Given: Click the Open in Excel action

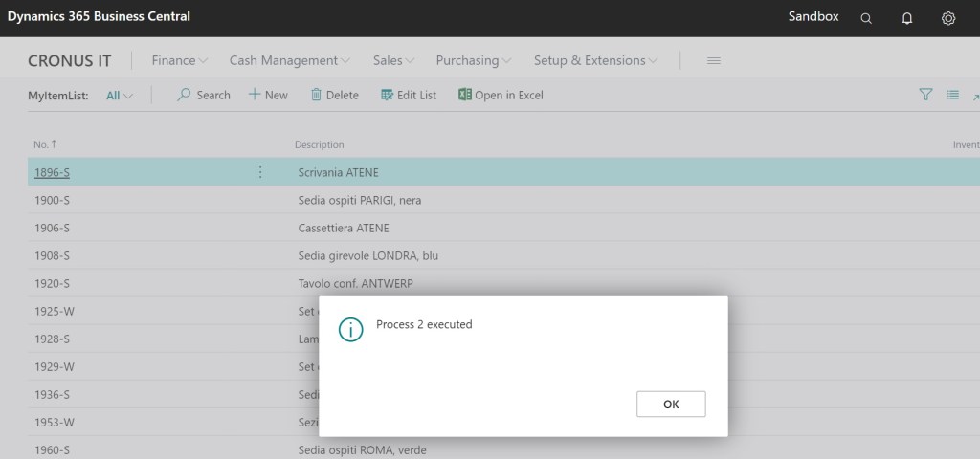Looking at the screenshot, I should tap(501, 95).
